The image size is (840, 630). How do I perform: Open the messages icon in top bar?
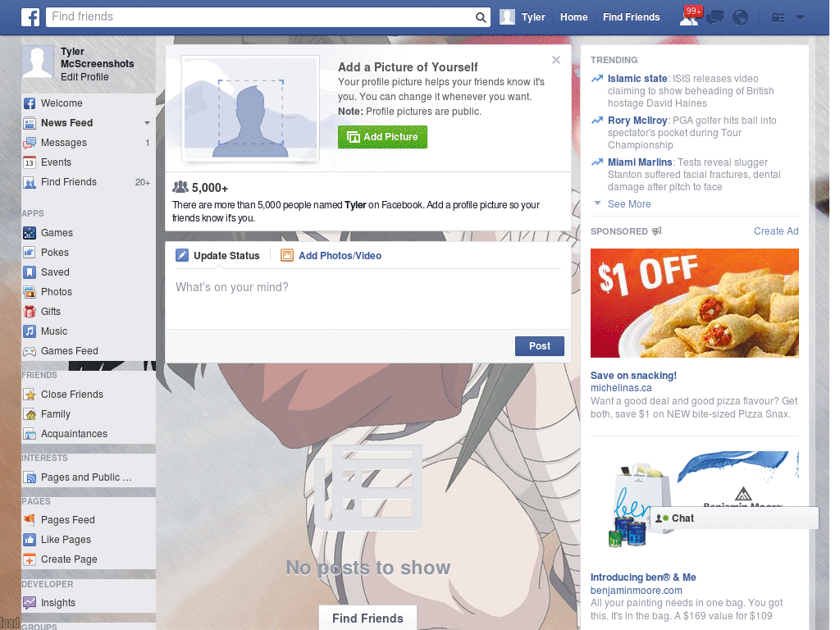(x=715, y=18)
